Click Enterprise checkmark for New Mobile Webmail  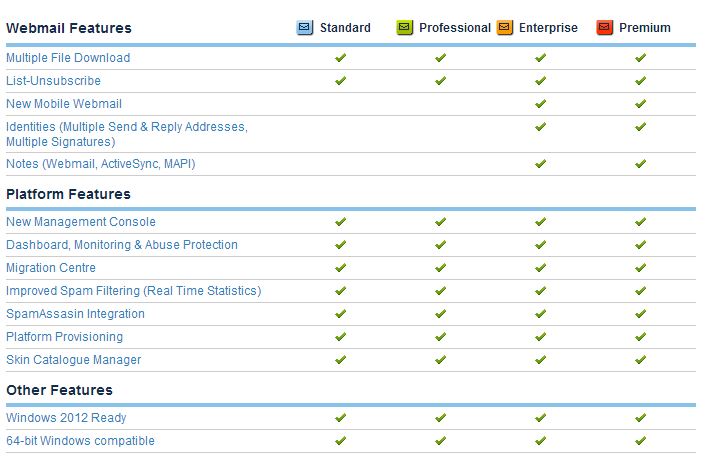(x=540, y=104)
